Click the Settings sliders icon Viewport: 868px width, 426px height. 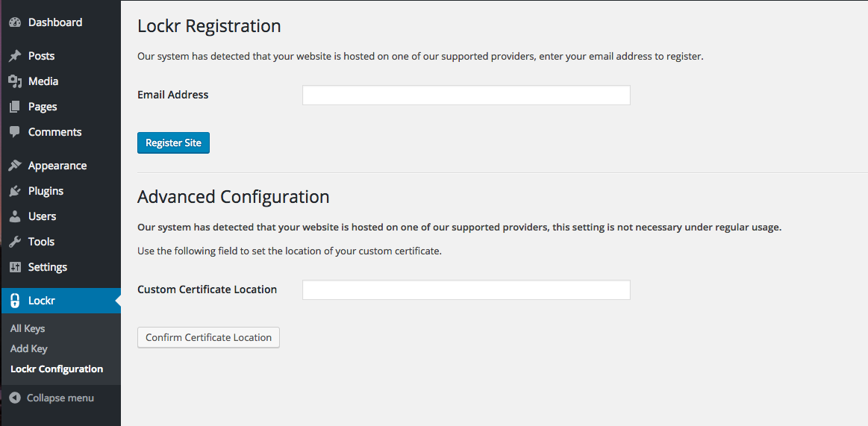pos(15,267)
